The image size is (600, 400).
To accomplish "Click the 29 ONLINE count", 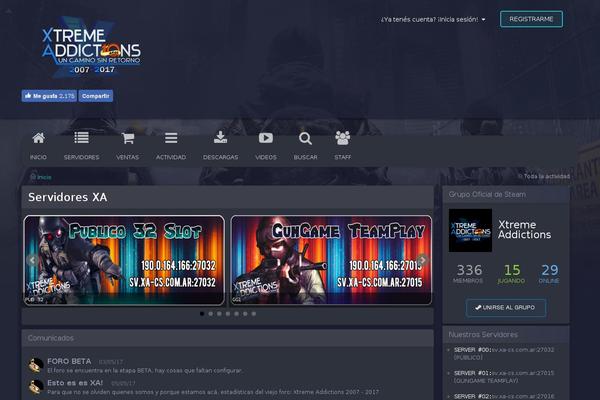I will point(549,273).
